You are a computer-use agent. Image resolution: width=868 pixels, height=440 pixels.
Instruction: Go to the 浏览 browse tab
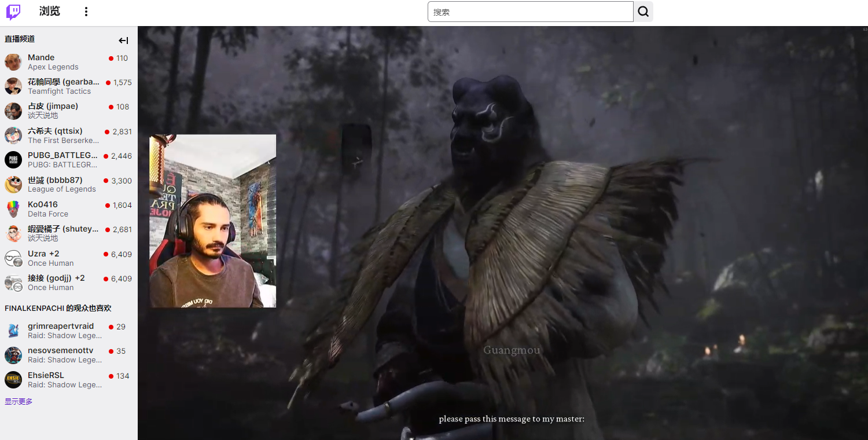50,12
